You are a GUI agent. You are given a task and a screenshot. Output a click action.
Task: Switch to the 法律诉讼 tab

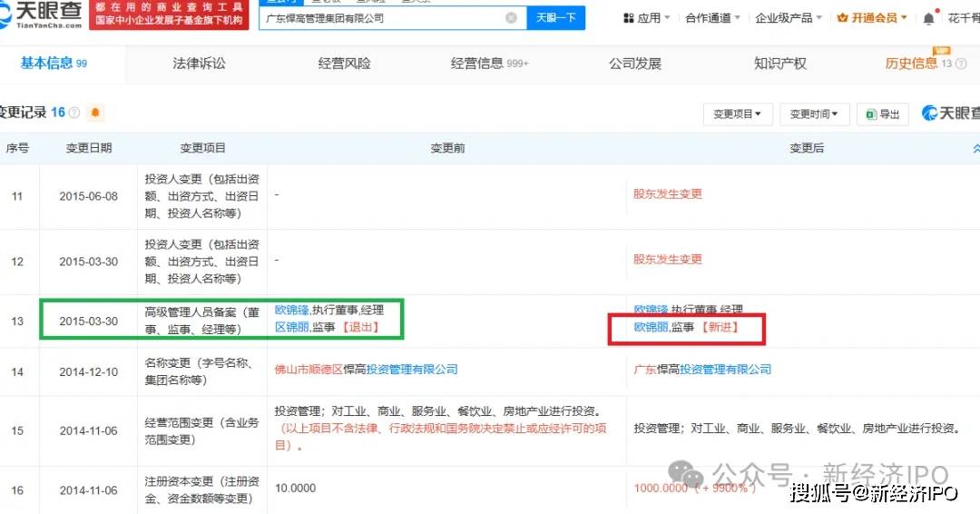[199, 64]
